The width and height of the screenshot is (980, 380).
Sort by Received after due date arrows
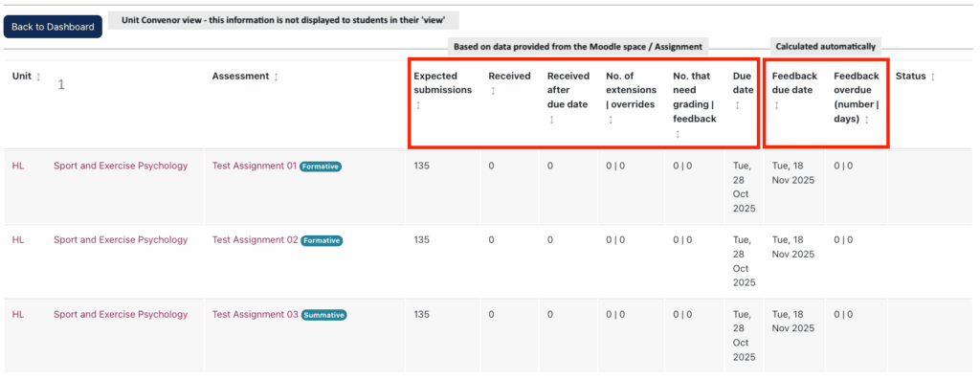click(552, 120)
